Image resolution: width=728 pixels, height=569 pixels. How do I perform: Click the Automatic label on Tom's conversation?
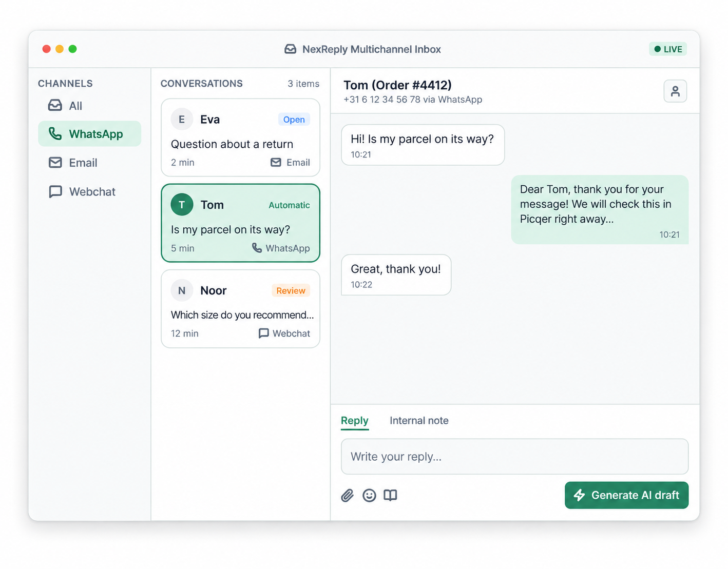289,205
